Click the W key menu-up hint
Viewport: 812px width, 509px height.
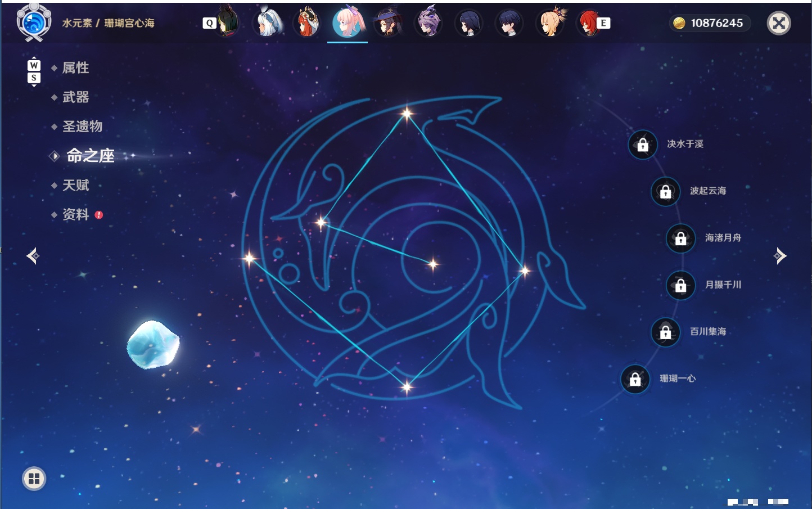tap(34, 65)
